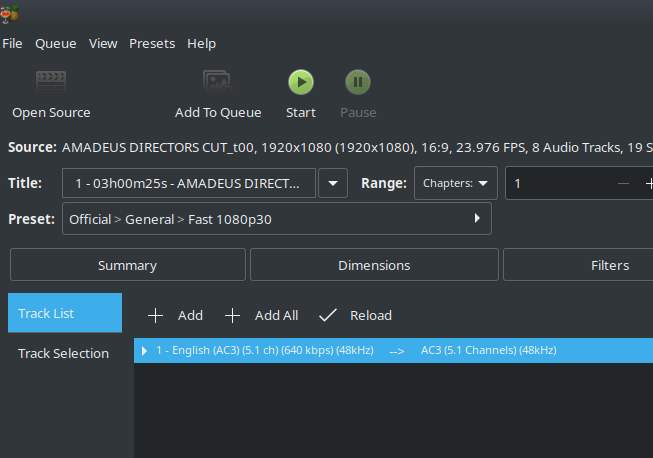653x458 pixels.
Task: Click the Open Source clapperboard icon
Action: pos(51,82)
